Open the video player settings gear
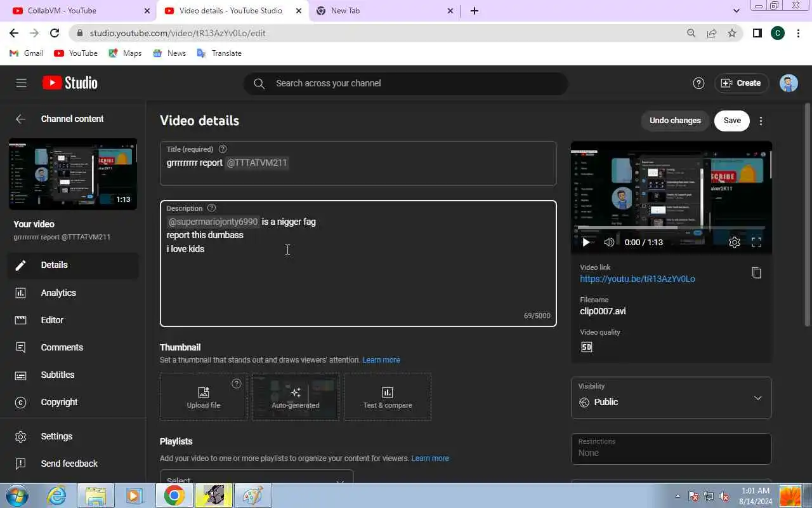Screen dimensions: 812x508 pos(735,242)
